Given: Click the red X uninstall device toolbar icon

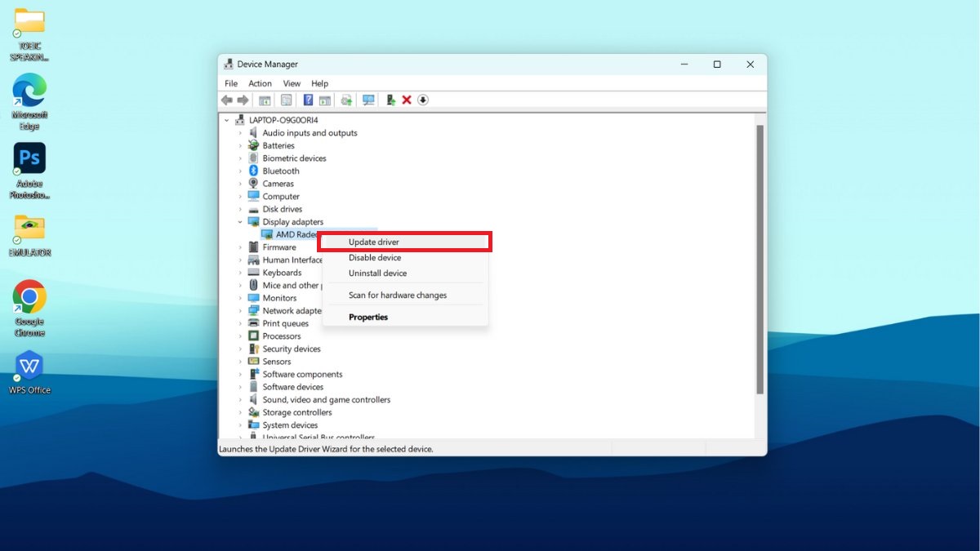Looking at the screenshot, I should 407,100.
